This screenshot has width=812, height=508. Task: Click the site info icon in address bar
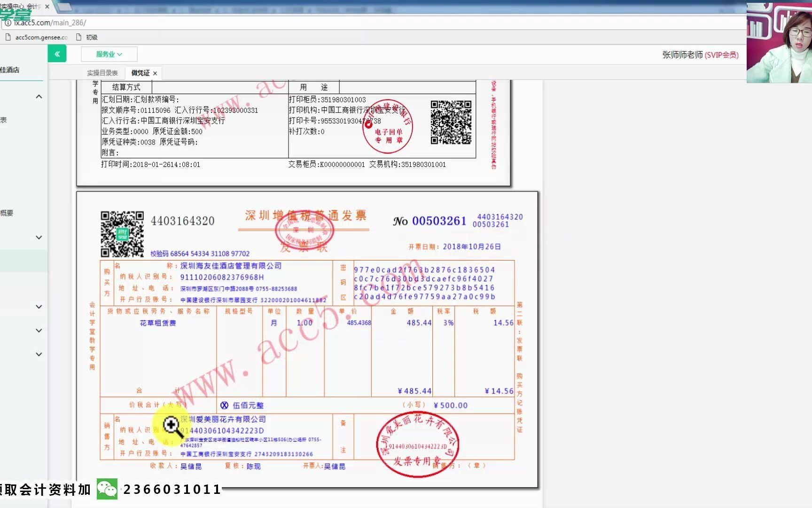[8, 23]
